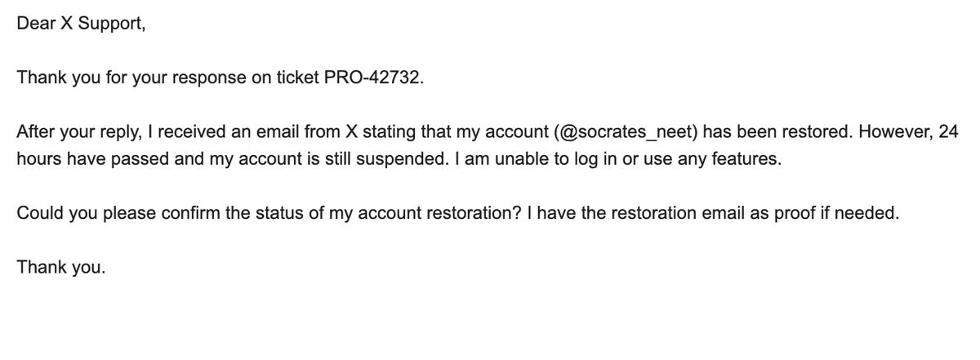Click the account handle @socrates_neet
Screen dimensions: 980x360
(625, 131)
